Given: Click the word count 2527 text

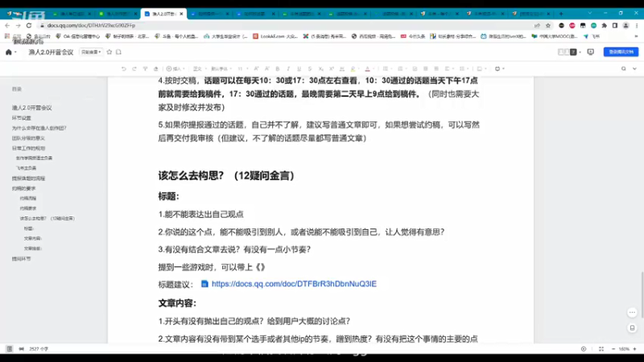Looking at the screenshot, I should [39, 349].
